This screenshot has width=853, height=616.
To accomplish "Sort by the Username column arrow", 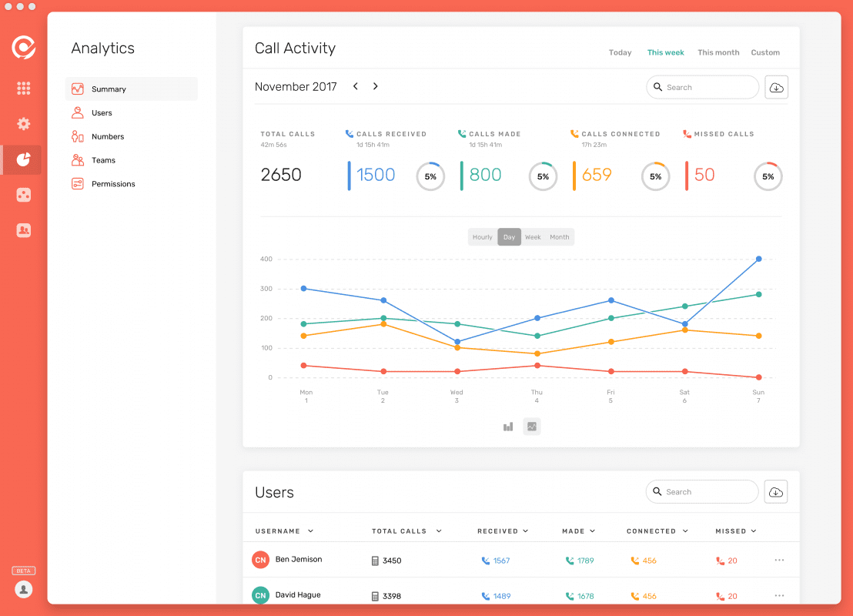I will click(310, 531).
